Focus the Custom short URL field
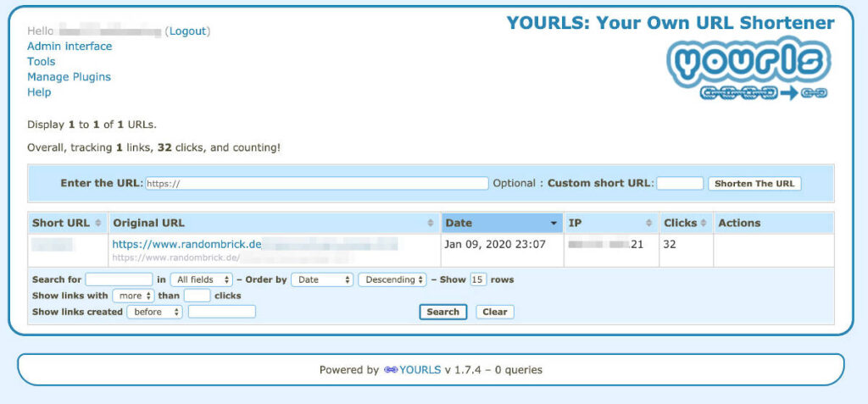The height and width of the screenshot is (404, 868). [x=680, y=184]
